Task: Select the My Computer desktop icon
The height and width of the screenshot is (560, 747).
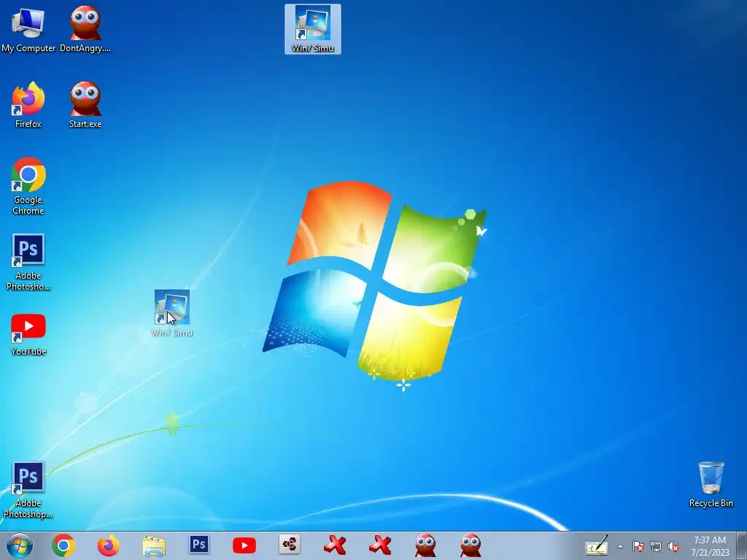Action: click(28, 28)
